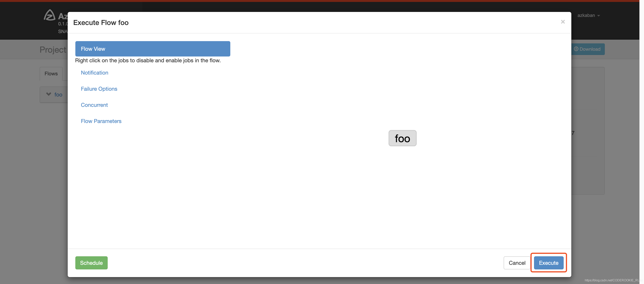Click the Schedule button icon
This screenshot has height=284, width=644.
[x=91, y=263]
